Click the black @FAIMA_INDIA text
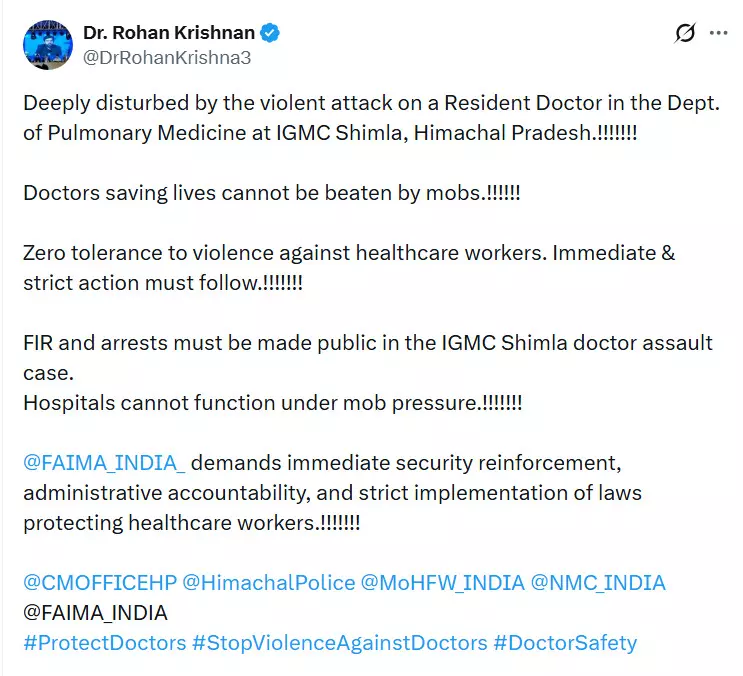 [x=96, y=612]
